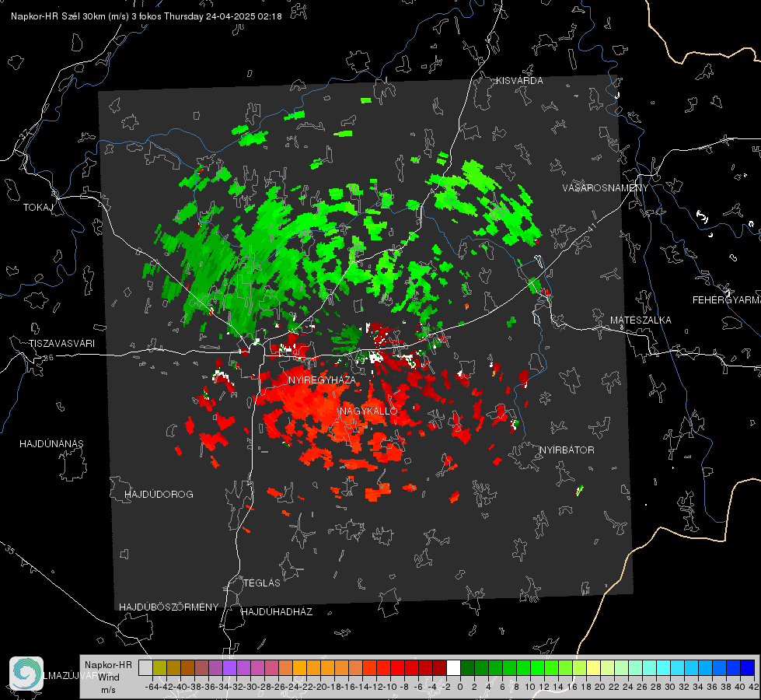Click the radar title text with date

146,16
